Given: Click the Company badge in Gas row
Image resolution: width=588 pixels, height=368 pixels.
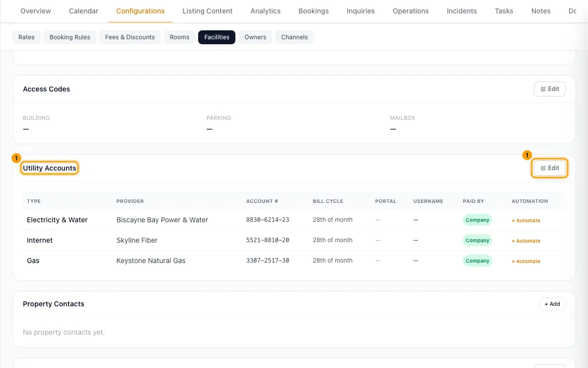Looking at the screenshot, I should pyautogui.click(x=477, y=261).
